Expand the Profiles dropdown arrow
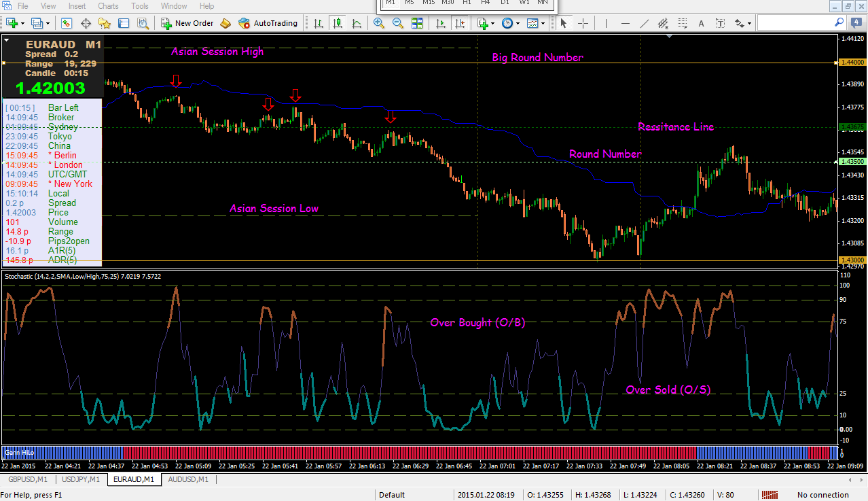Image resolution: width=868 pixels, height=501 pixels. (x=47, y=23)
